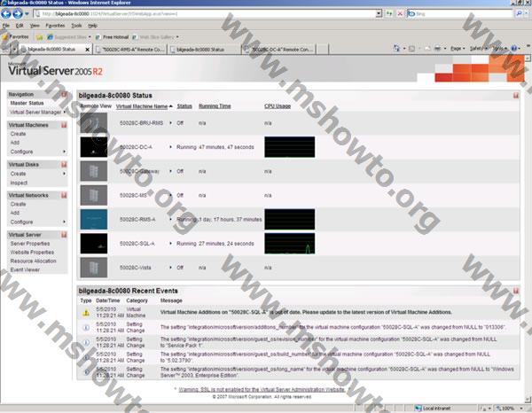Click the browser Back button
This screenshot has height=413, width=532.
(x=6, y=13)
